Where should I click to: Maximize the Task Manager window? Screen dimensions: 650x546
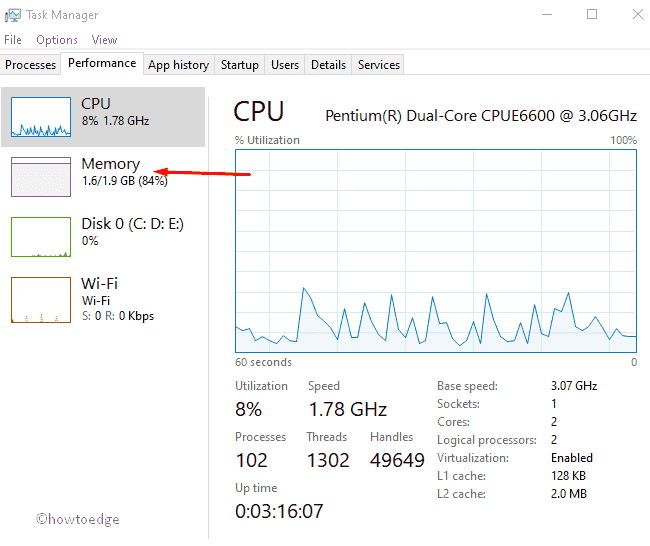tap(592, 14)
